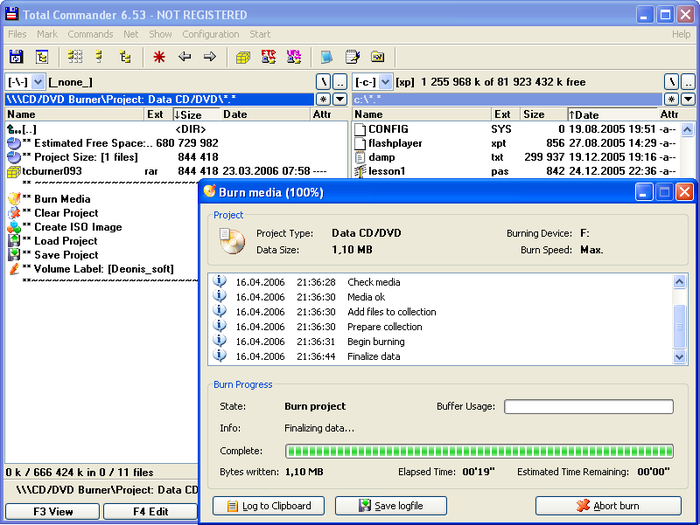Show the directory tree view icon
700x525 pixels.
click(125, 57)
